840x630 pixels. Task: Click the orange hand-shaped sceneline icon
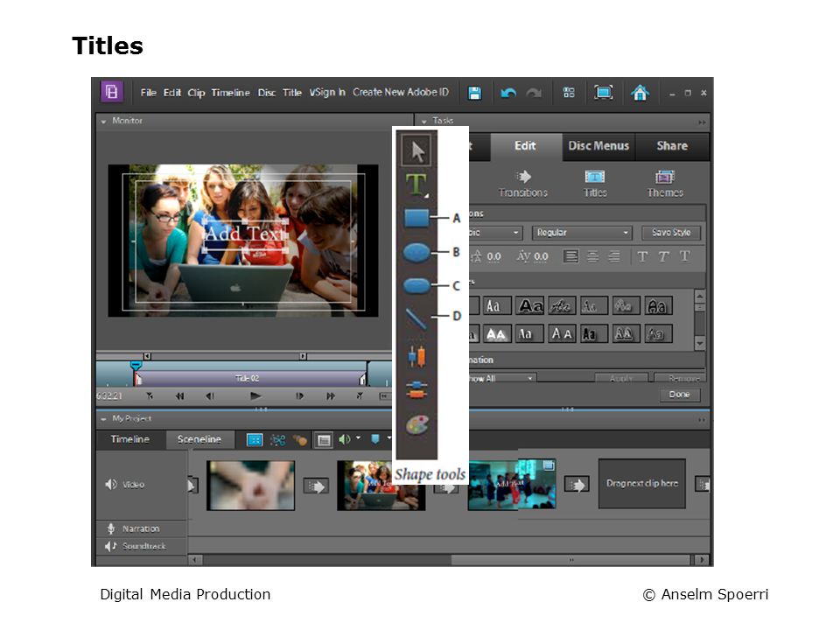click(x=300, y=440)
